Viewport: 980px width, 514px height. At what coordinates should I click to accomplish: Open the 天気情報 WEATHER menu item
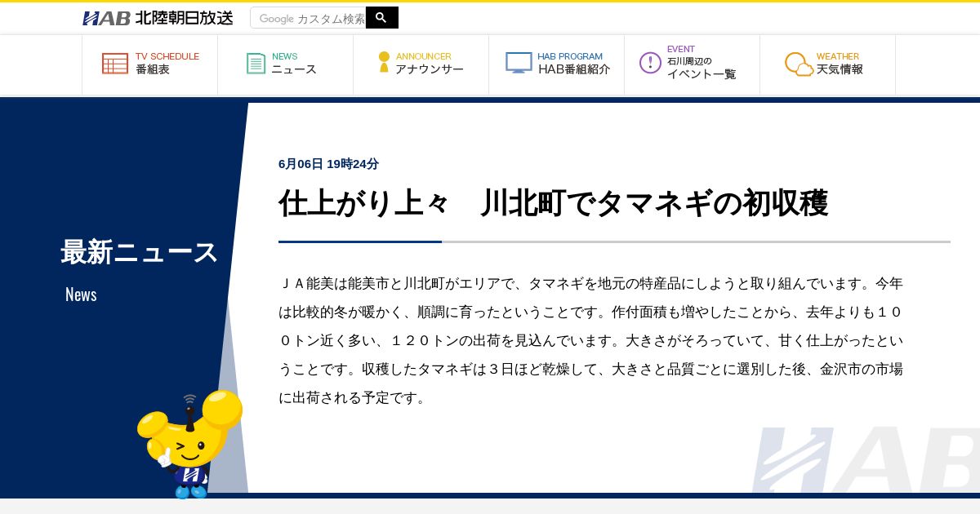click(828, 64)
